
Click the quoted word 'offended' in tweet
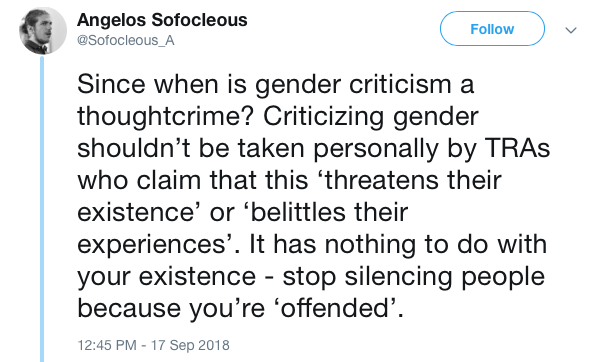[337, 308]
